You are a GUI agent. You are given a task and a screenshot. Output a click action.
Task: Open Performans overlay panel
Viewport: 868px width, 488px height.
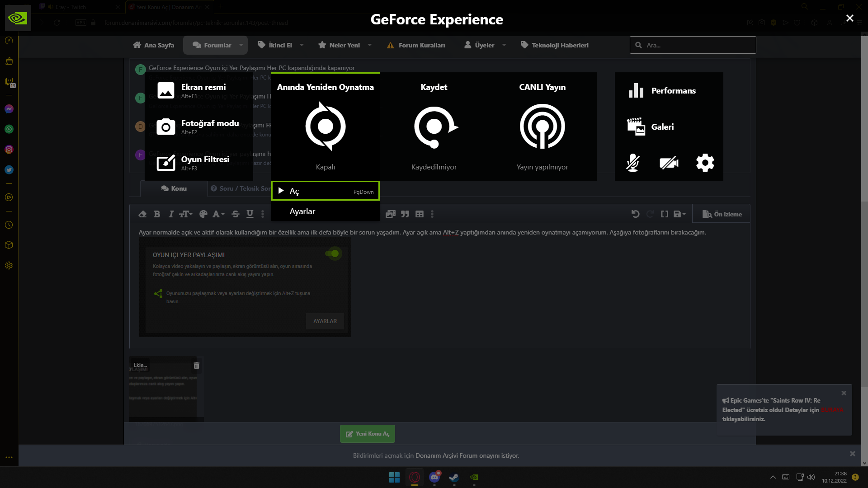coord(662,90)
